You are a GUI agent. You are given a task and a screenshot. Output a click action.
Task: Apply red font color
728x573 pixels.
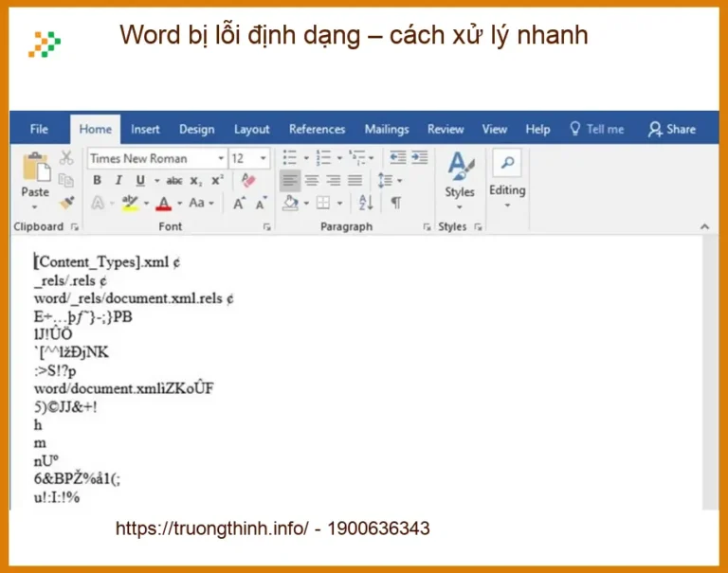point(163,204)
